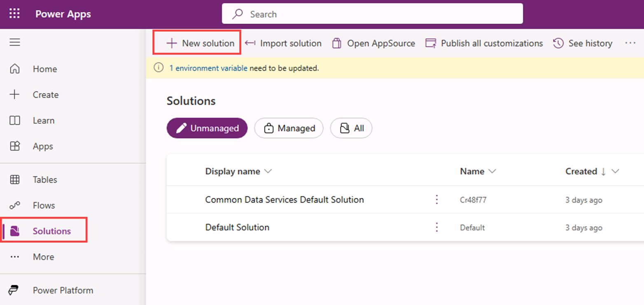Click See history button
The image size is (644, 305).
(583, 43)
